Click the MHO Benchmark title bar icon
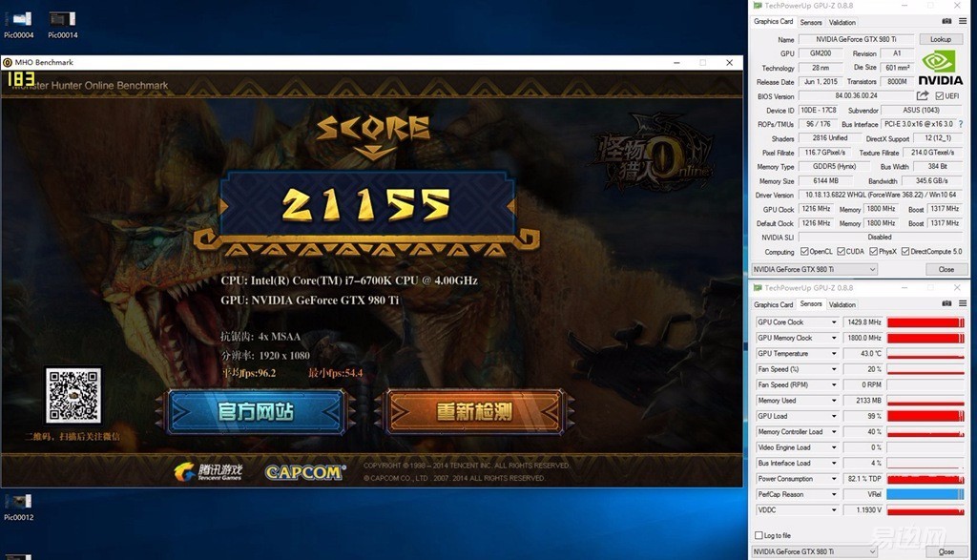Viewport: 977px width, 560px height. [x=8, y=62]
